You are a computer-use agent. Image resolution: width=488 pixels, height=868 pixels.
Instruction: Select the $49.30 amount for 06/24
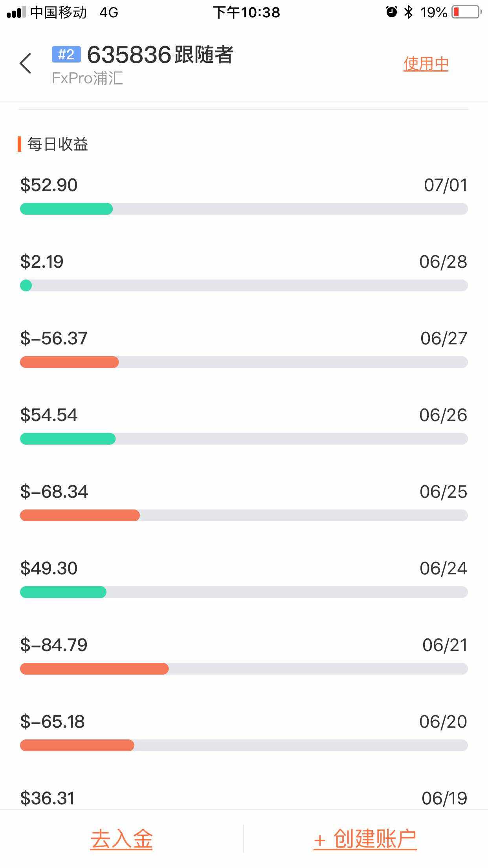point(49,568)
